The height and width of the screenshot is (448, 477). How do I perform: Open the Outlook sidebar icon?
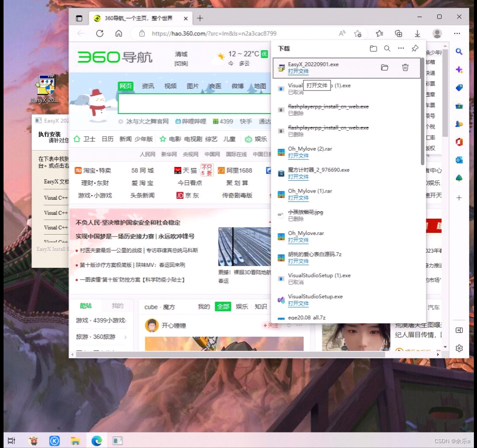tap(459, 160)
